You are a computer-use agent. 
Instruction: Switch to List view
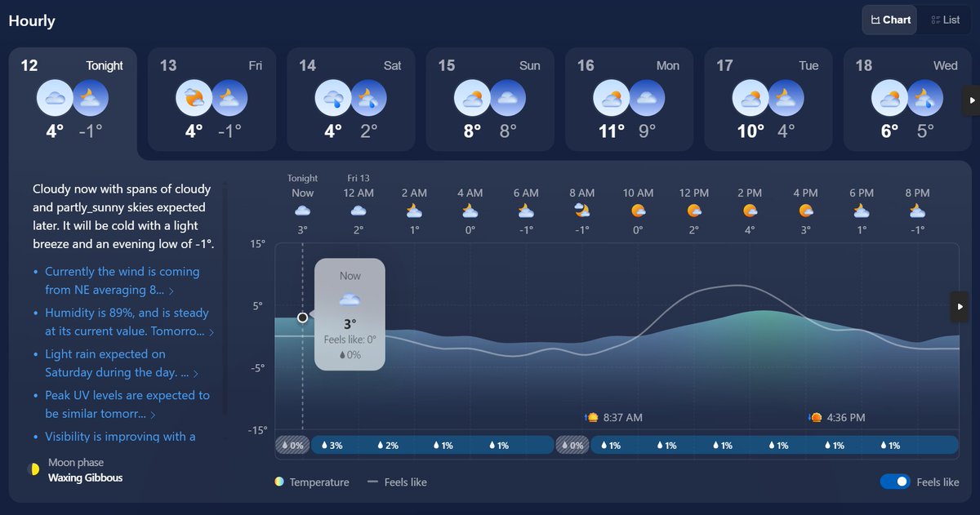coord(945,20)
